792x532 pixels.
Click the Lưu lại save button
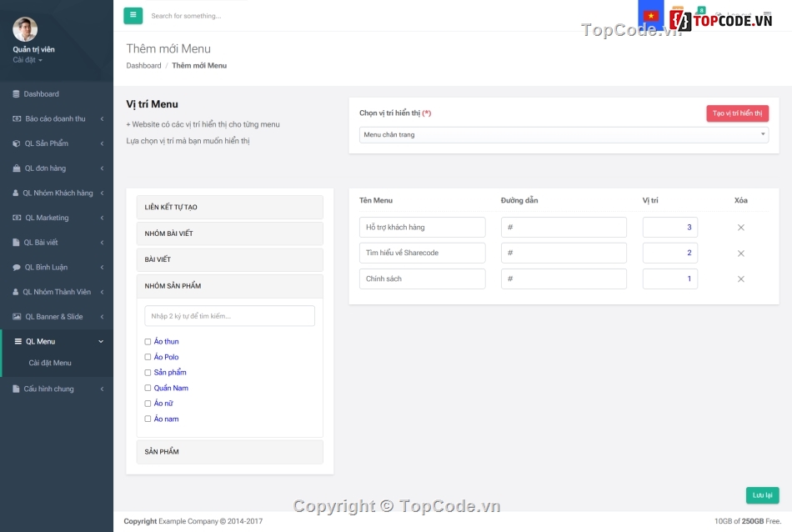(762, 495)
